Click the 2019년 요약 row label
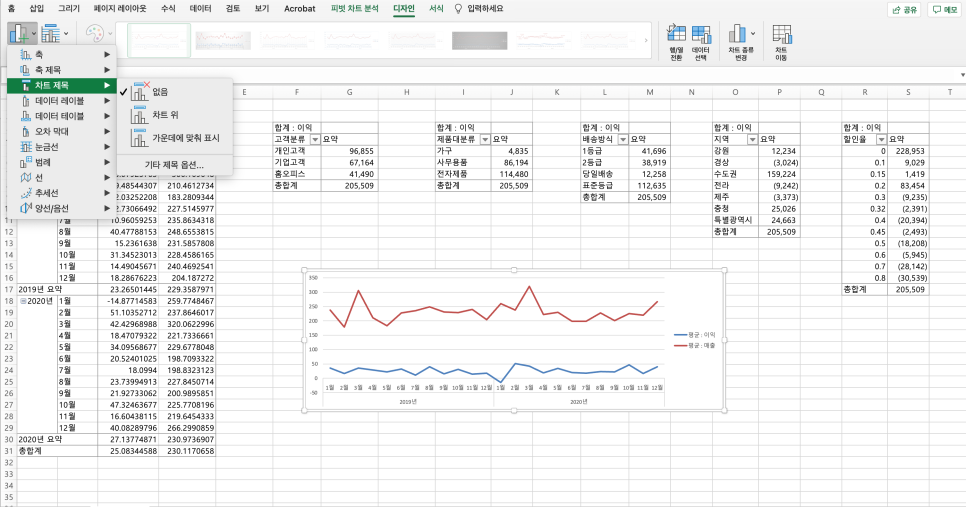The width and height of the screenshot is (966, 507). [40, 290]
